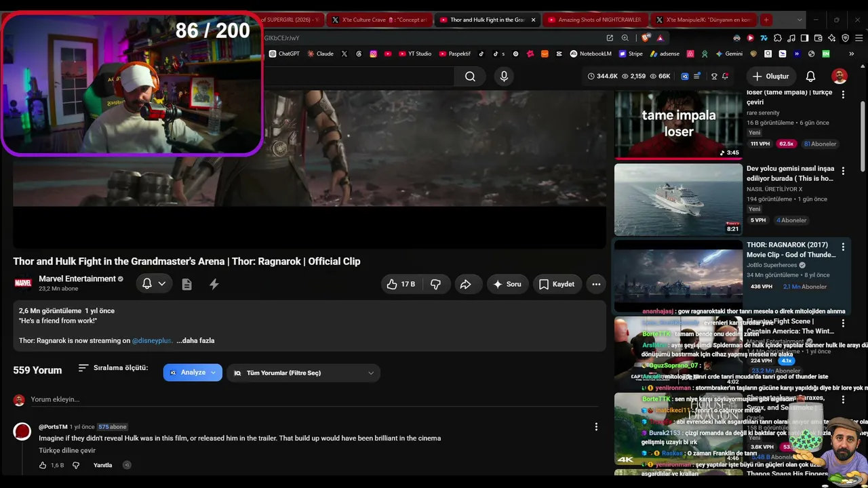868x488 pixels.
Task: Open YT Studio bookmark
Action: 415,54
